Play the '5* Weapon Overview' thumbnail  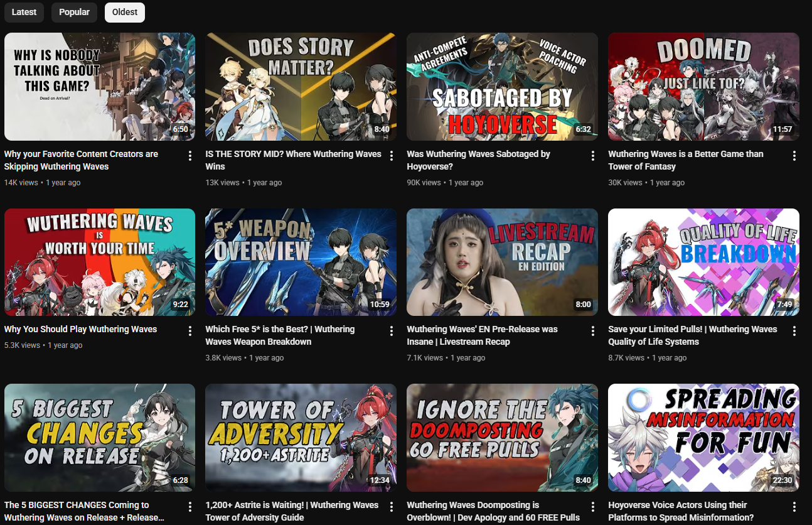301,262
